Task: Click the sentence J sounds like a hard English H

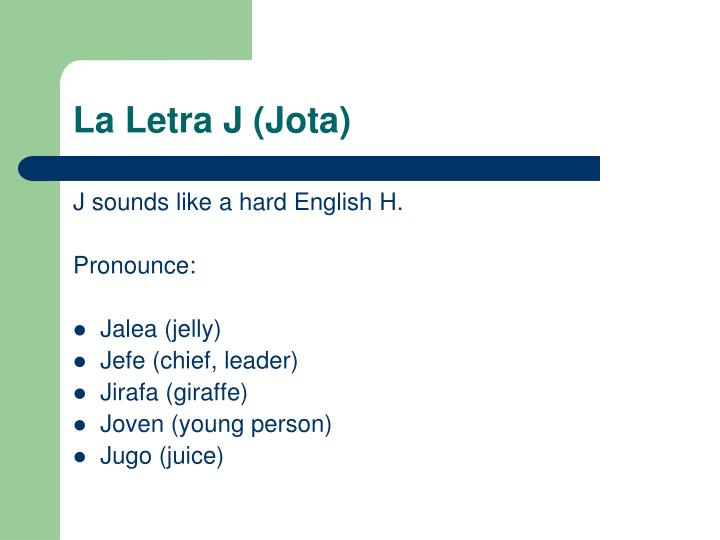Action: [238, 202]
